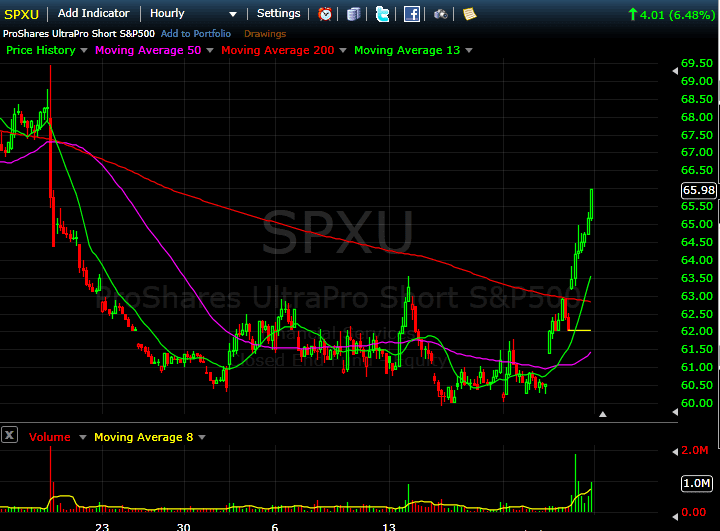Viewport: 720px width, 531px height.
Task: Open the Add Indicator menu
Action: [94, 14]
